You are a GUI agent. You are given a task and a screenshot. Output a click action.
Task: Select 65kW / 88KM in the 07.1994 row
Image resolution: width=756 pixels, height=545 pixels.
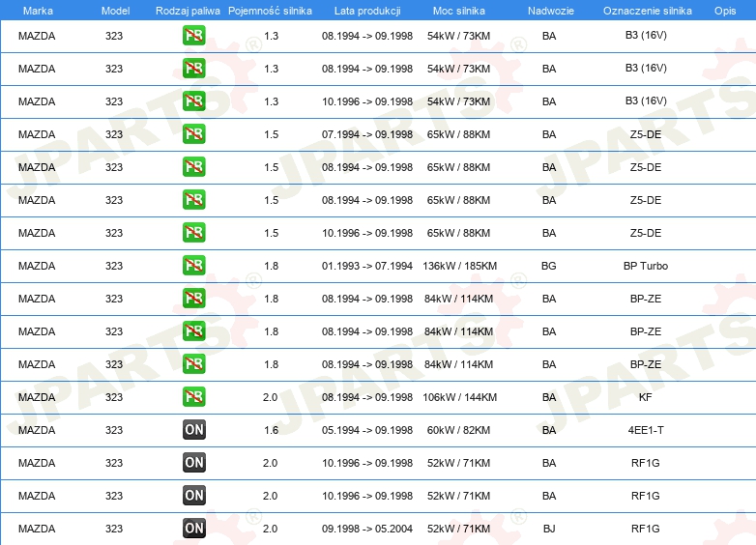tap(458, 134)
